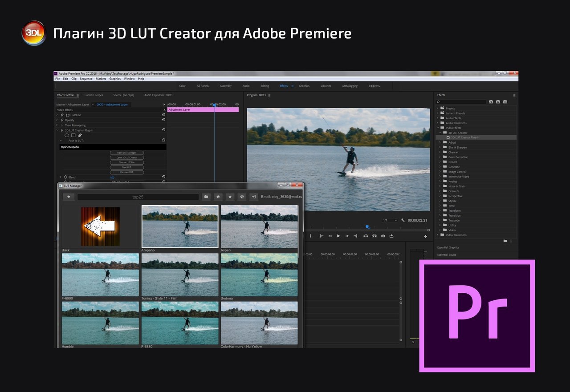Click the Previous LUT button
This screenshot has height=392, width=570.
tap(127, 172)
